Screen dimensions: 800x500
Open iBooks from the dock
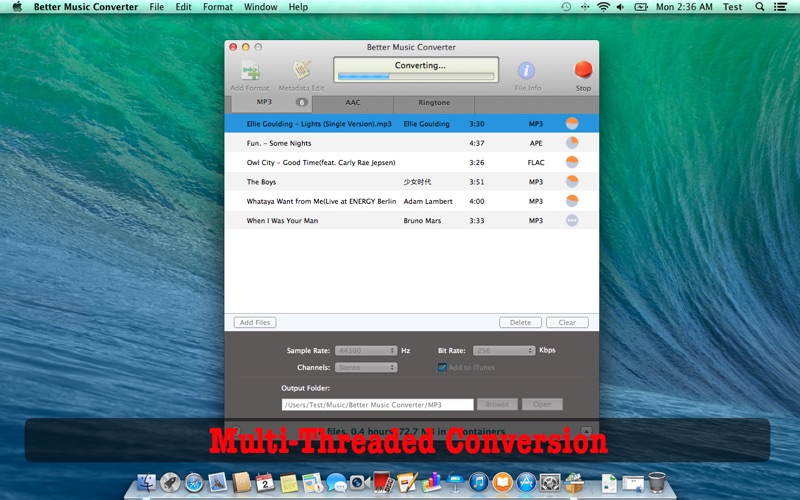502,482
